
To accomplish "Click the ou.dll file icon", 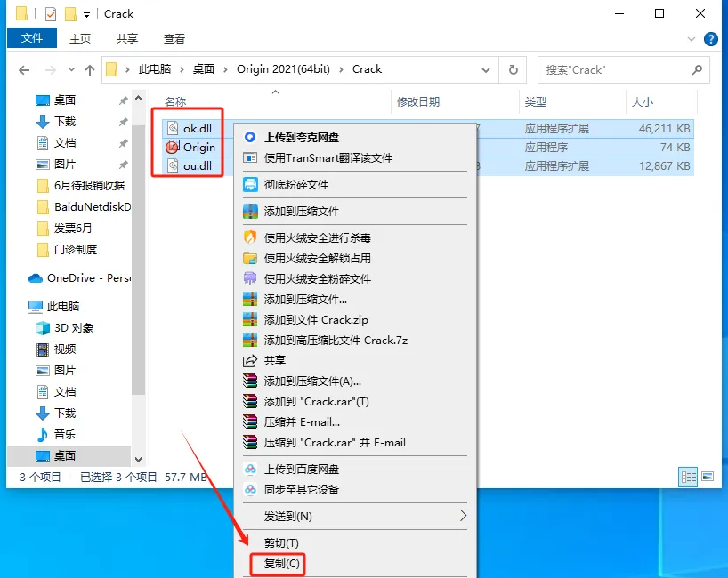I will pos(173,165).
